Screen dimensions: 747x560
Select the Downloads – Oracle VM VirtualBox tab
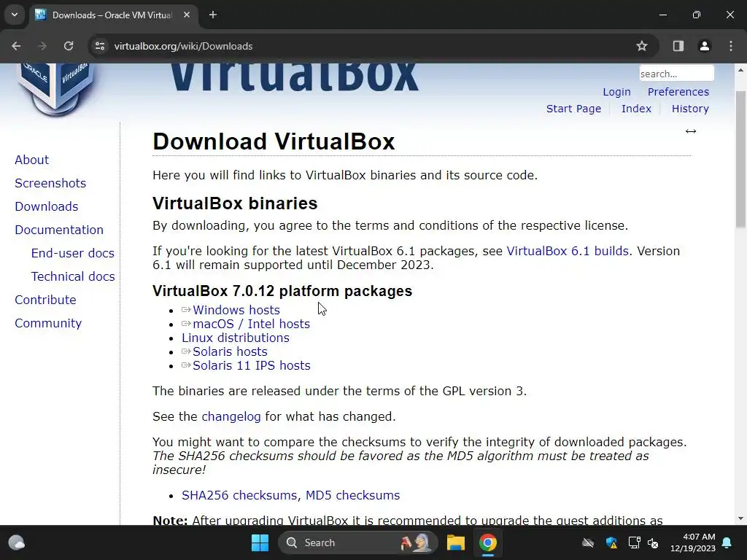112,15
